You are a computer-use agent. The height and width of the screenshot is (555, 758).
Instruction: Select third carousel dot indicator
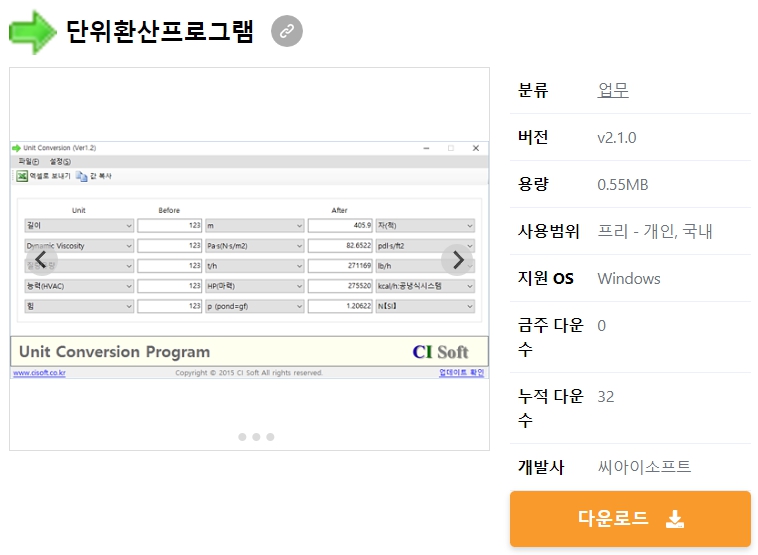tap(270, 437)
